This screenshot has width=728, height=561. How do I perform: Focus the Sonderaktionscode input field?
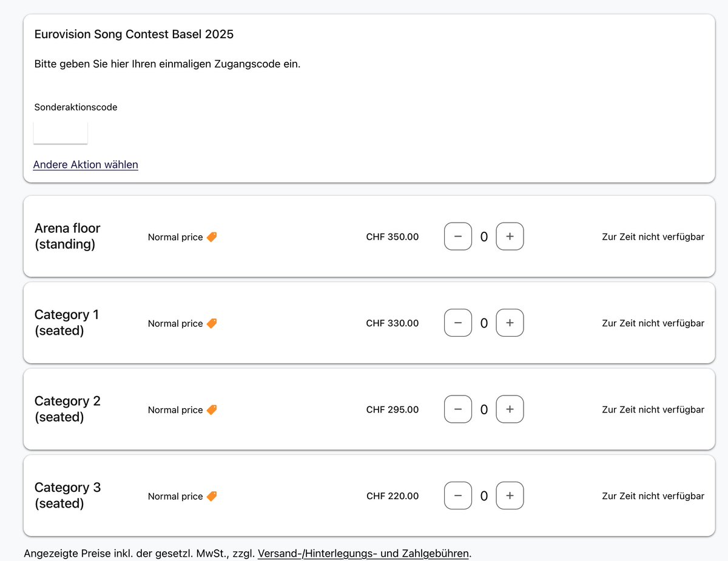[60, 133]
